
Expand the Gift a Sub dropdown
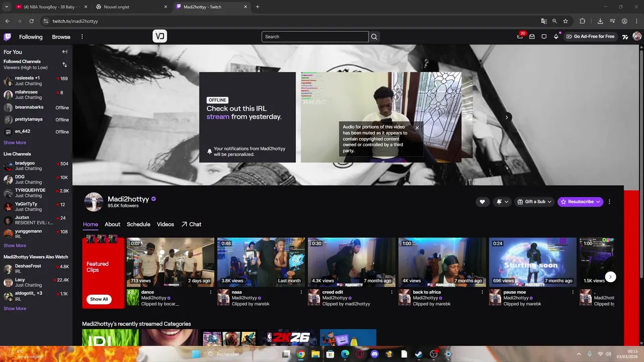coord(534,202)
